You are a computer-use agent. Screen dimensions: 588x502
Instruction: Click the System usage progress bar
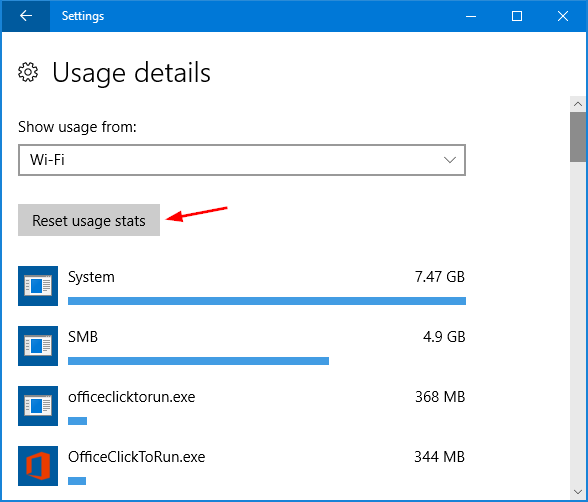pos(267,301)
